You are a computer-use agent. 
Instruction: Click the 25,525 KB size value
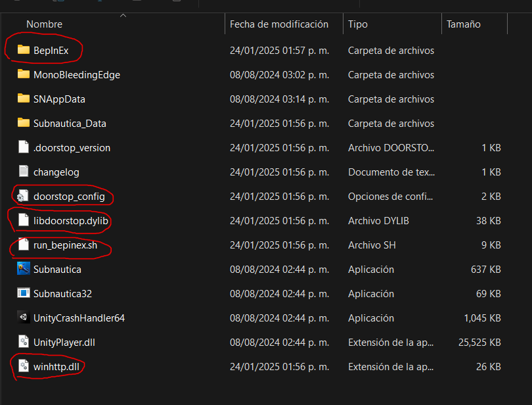(479, 343)
